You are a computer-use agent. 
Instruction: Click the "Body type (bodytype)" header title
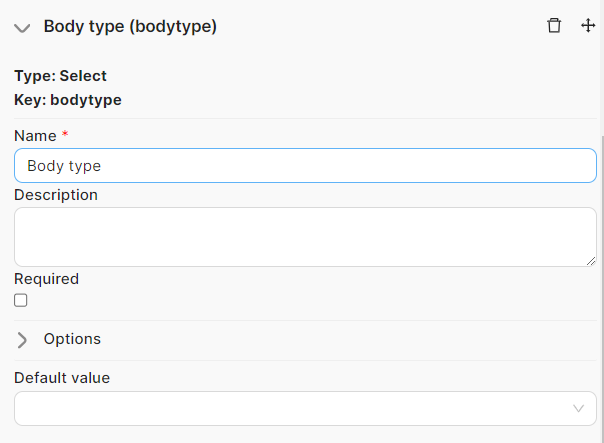pos(130,27)
